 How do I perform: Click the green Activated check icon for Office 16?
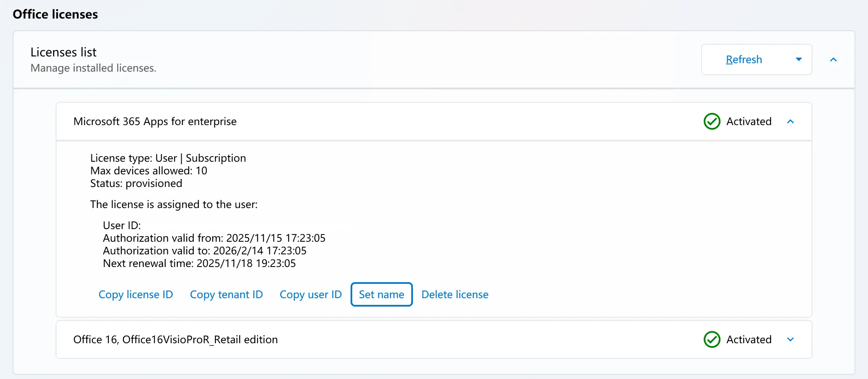(711, 340)
